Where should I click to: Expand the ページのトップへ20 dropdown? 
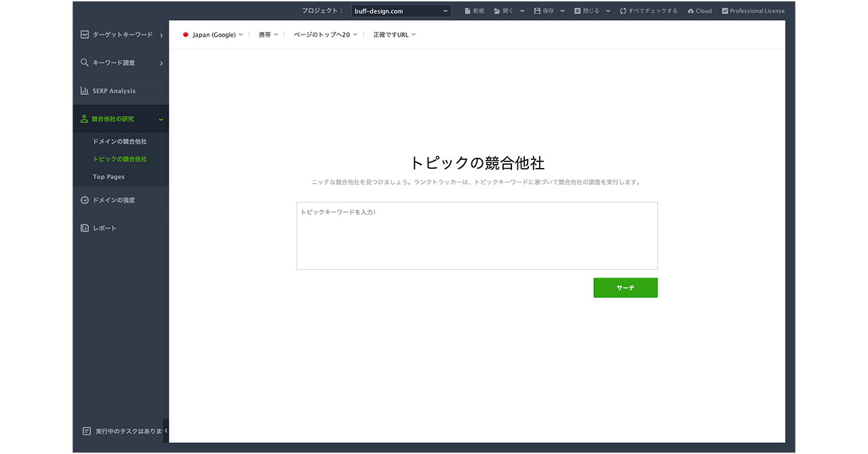click(x=325, y=35)
